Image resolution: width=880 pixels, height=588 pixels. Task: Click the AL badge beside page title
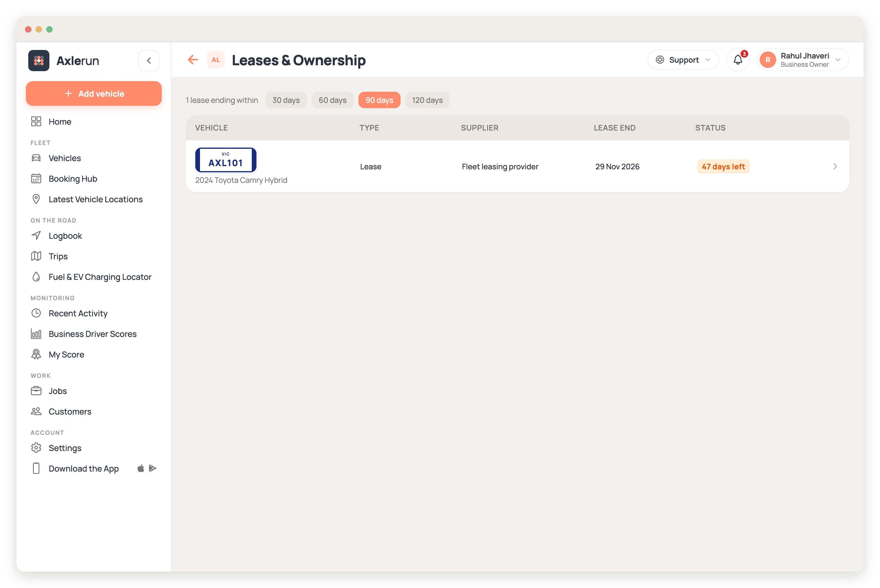click(x=216, y=60)
